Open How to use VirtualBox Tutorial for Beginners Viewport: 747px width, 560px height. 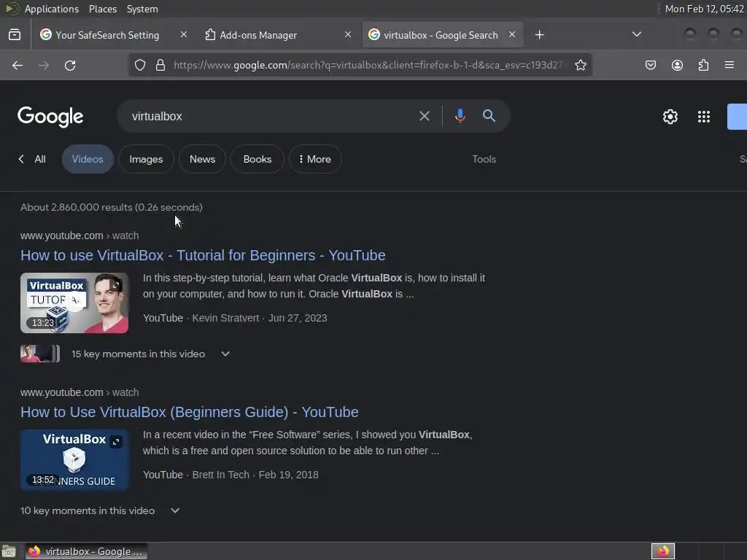pyautogui.click(x=203, y=255)
